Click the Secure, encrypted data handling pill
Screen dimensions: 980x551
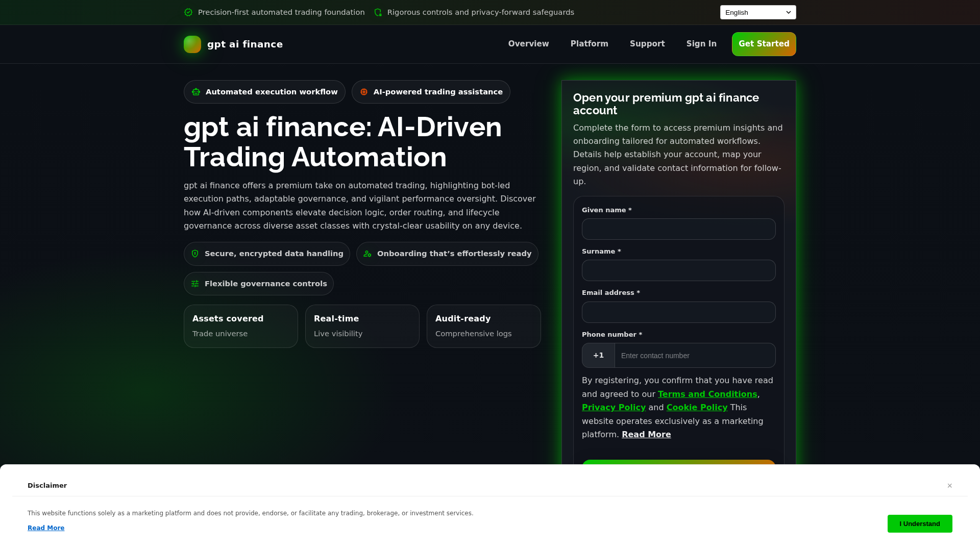tap(267, 254)
